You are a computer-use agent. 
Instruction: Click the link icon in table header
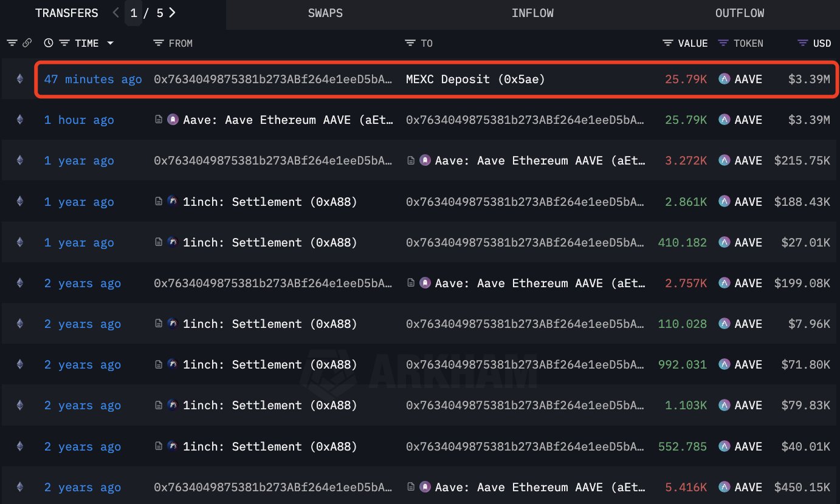pyautogui.click(x=27, y=43)
